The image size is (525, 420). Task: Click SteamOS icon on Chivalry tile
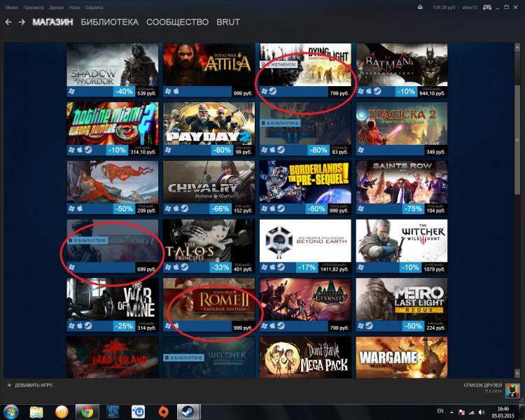coord(185,209)
